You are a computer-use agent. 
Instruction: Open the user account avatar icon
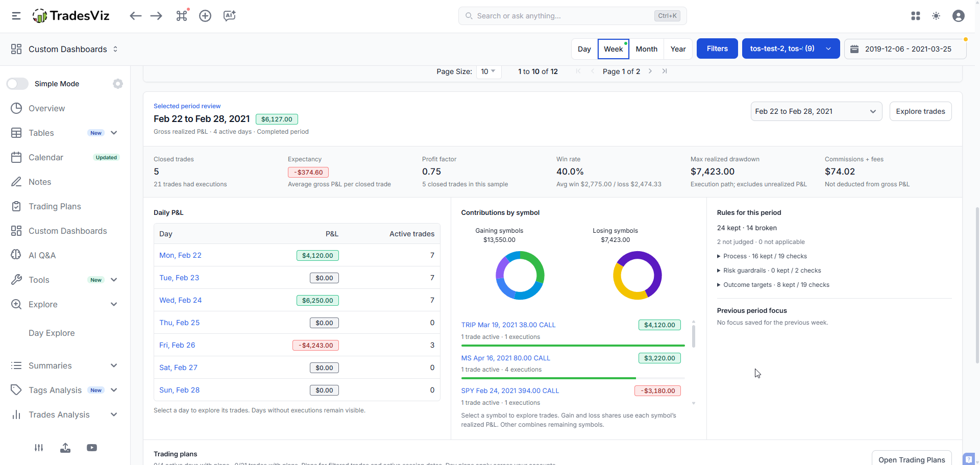click(959, 16)
